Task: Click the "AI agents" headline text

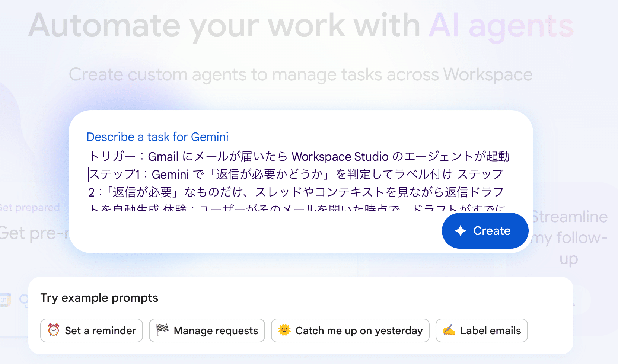Action: [x=501, y=26]
